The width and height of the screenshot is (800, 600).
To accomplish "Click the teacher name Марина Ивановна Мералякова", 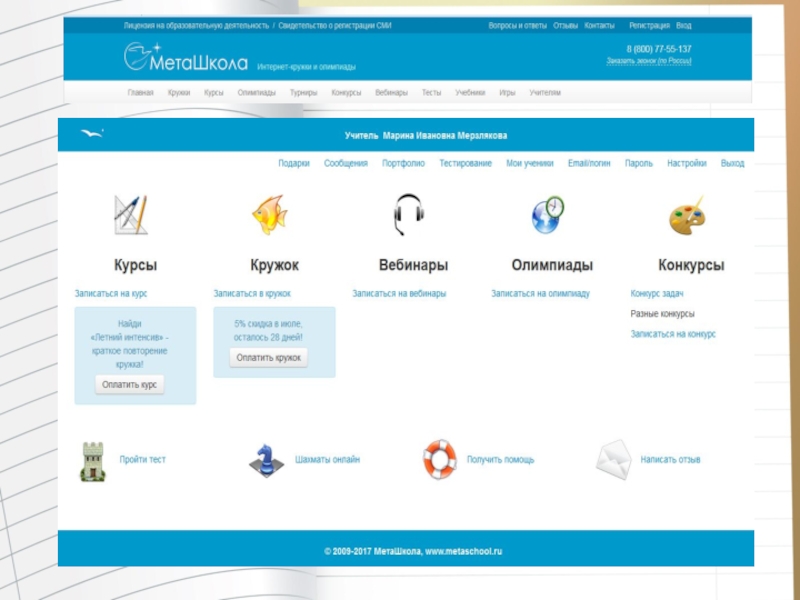I will click(x=445, y=136).
